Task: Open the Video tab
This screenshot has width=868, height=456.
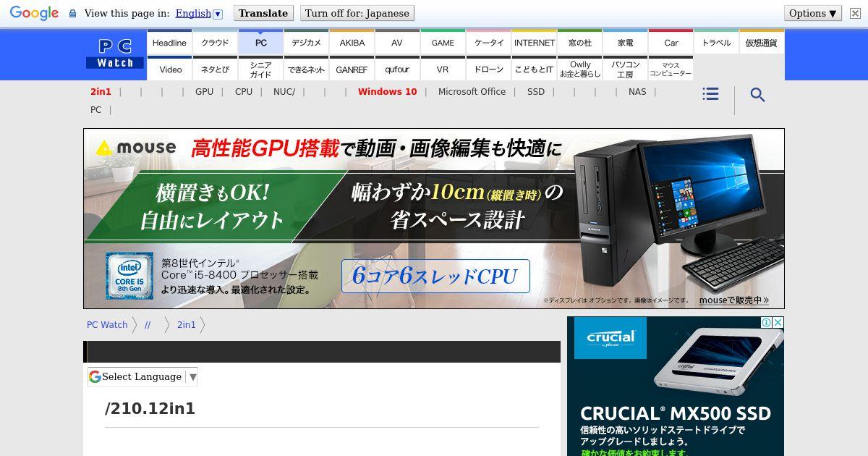Action: pos(169,69)
